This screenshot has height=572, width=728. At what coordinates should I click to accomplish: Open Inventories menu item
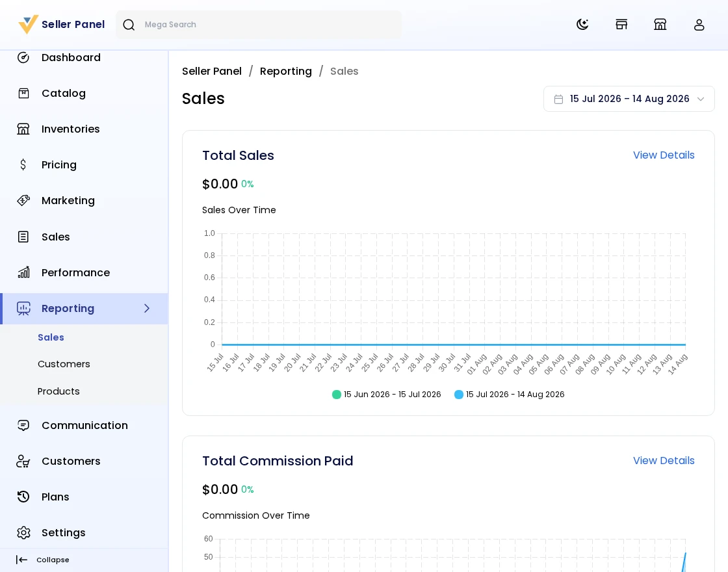[84, 129]
